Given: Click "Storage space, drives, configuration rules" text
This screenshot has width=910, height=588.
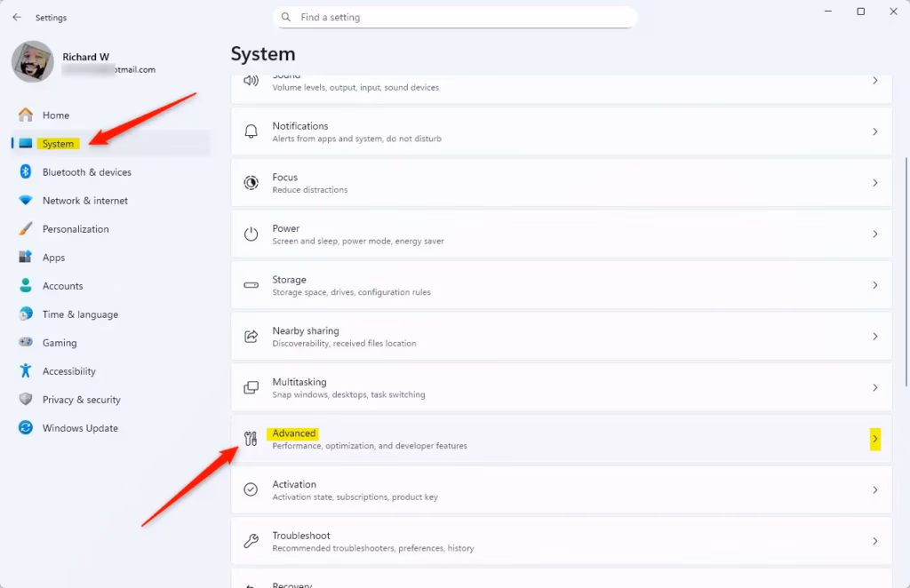Looking at the screenshot, I should tap(351, 291).
